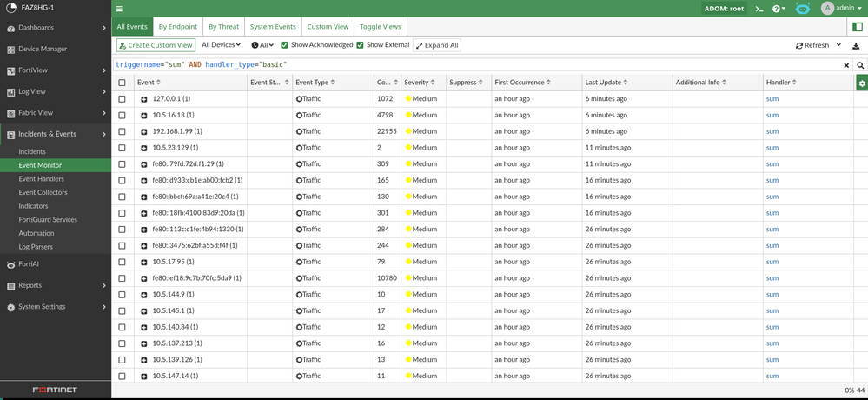Open the help question mark menu

tap(779, 9)
